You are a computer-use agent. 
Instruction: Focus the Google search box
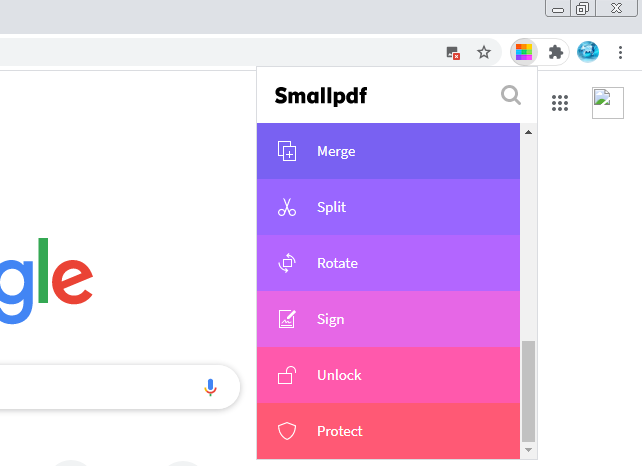click(x=119, y=387)
